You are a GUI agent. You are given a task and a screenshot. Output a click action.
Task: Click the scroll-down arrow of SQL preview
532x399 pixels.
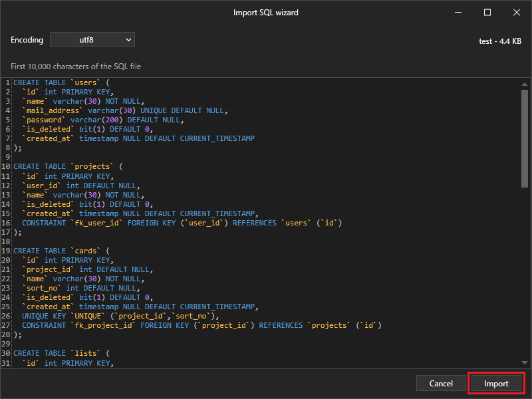(x=525, y=362)
